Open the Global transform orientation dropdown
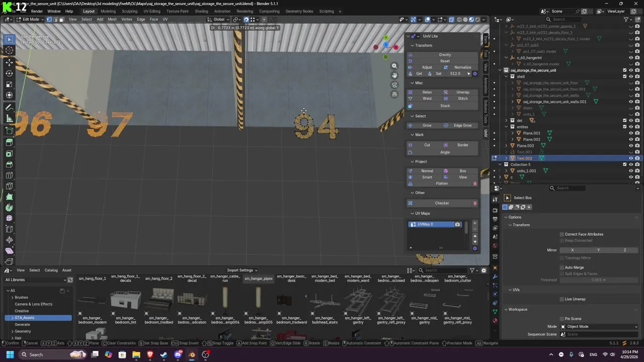The width and height of the screenshot is (644, 362). click(219, 19)
